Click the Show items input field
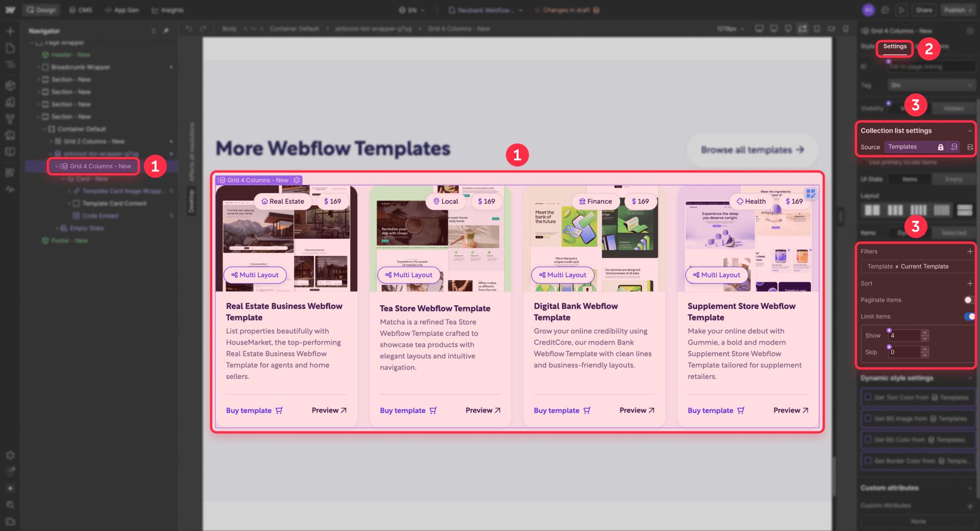The image size is (980, 531). point(904,336)
